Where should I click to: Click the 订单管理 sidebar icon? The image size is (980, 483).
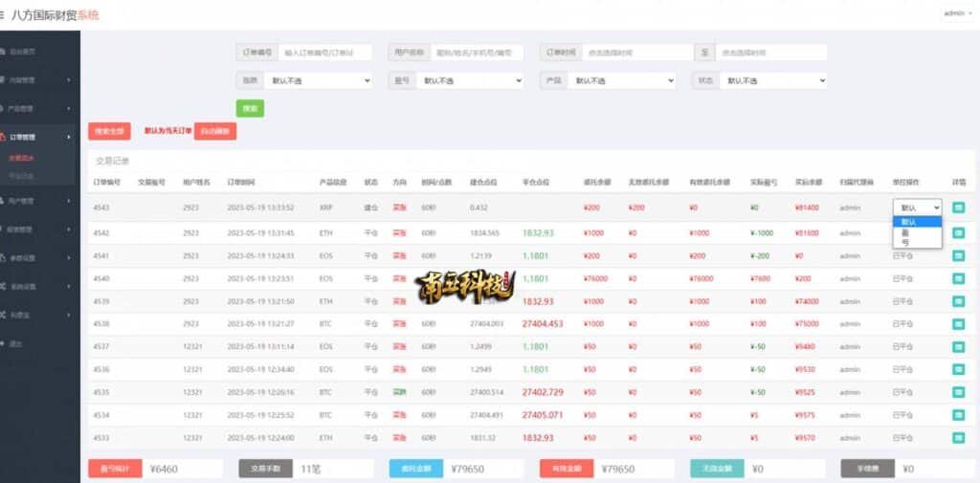coord(5,137)
